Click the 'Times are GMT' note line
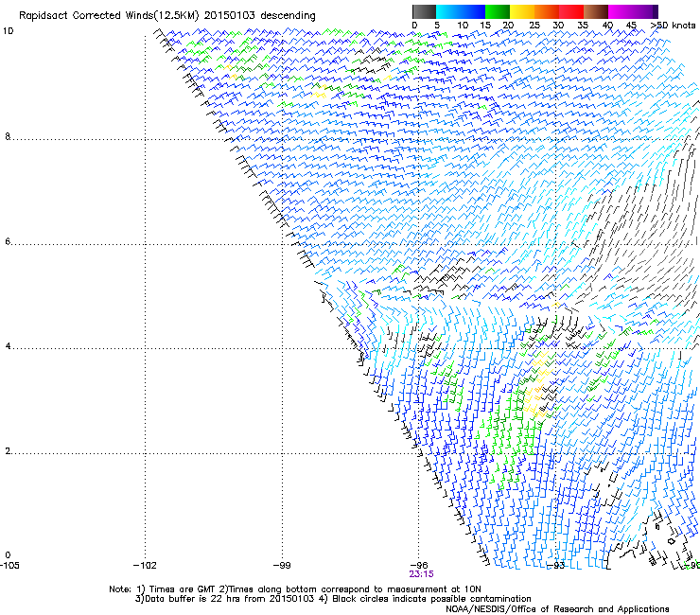700x615 pixels. click(295, 589)
